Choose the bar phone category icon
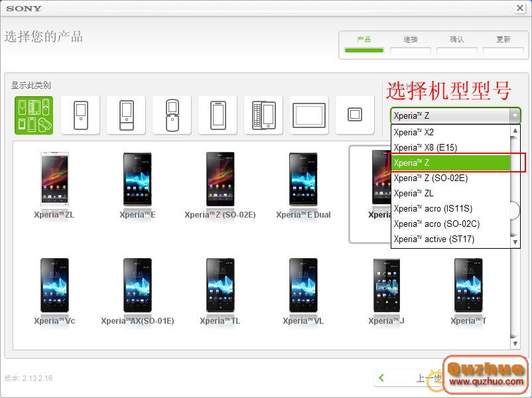 pyautogui.click(x=80, y=115)
